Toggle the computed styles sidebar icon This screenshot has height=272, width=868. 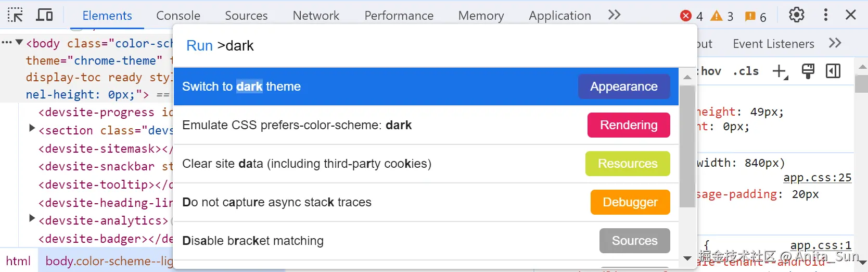click(x=833, y=71)
